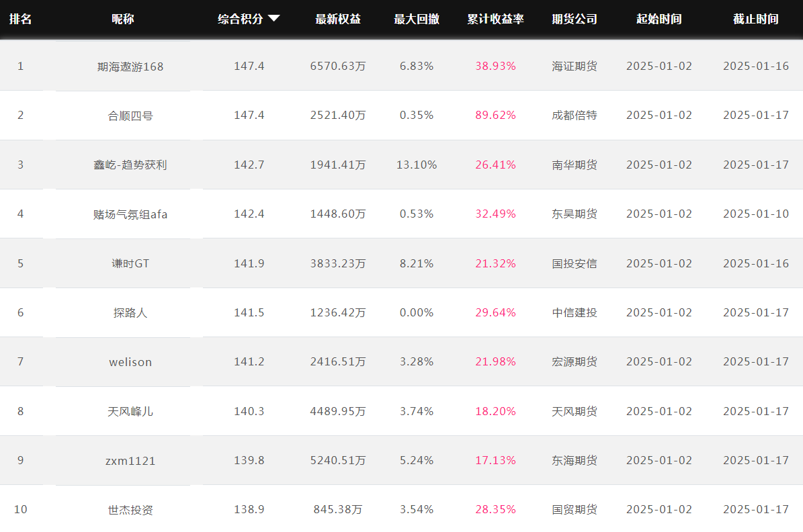Click equity value 6570.63万
Screen dimensions: 803x532
(x=338, y=66)
